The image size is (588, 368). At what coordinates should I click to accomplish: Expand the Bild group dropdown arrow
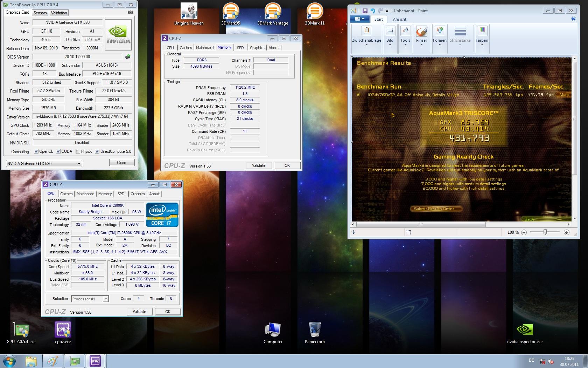click(x=390, y=45)
